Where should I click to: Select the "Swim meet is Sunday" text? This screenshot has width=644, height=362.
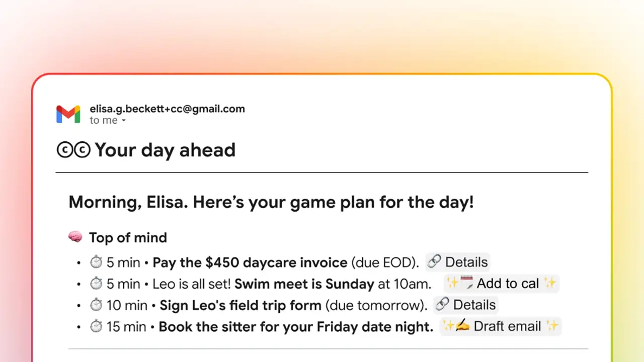click(x=304, y=284)
